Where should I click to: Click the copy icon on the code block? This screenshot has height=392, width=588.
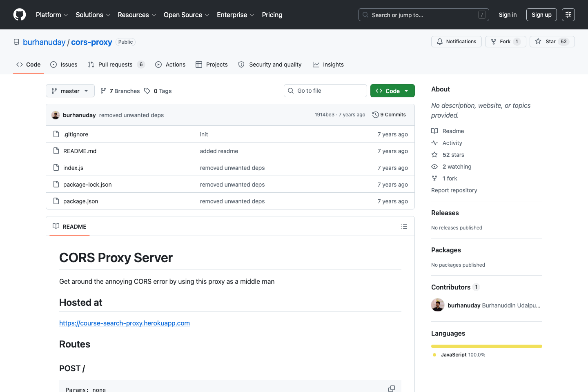(x=391, y=388)
